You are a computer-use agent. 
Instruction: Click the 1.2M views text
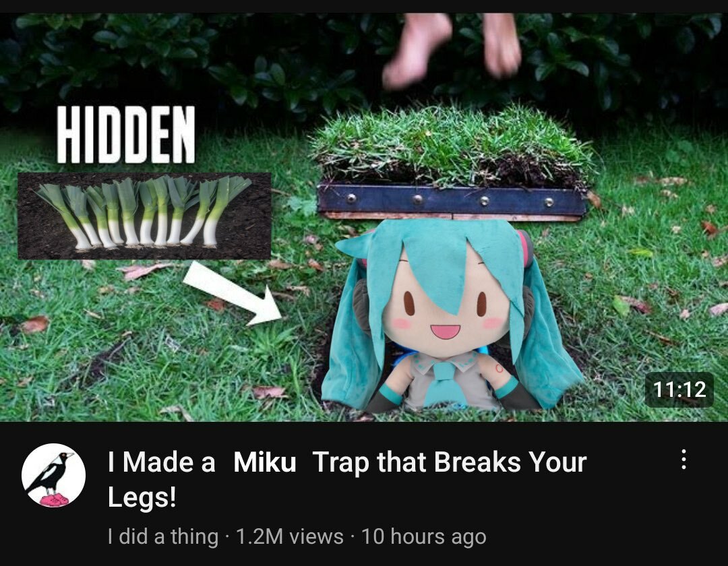click(290, 537)
